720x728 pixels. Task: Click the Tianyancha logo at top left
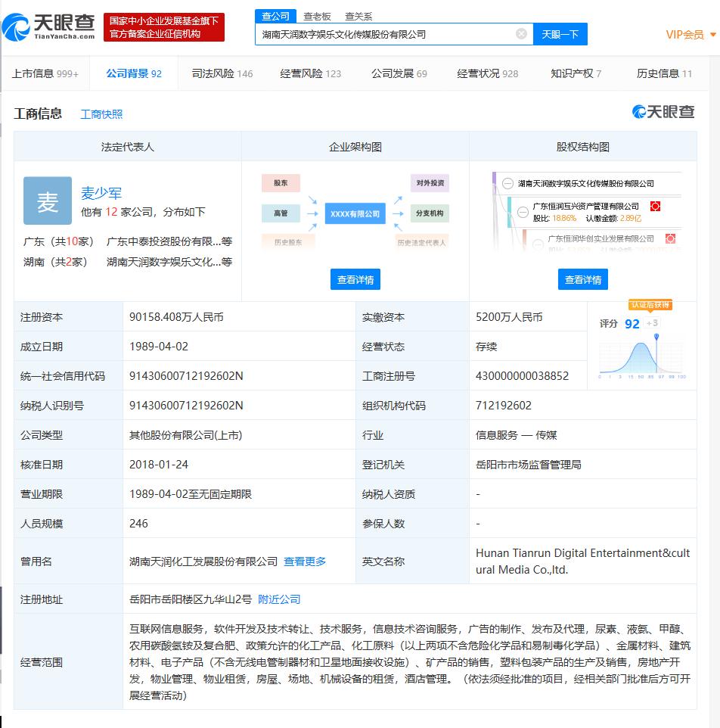49,27
